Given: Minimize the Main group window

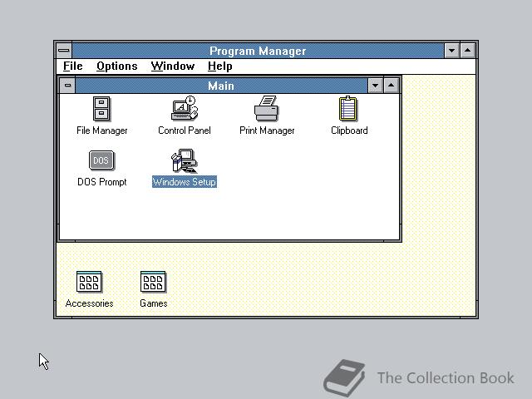Looking at the screenshot, I should point(375,86).
